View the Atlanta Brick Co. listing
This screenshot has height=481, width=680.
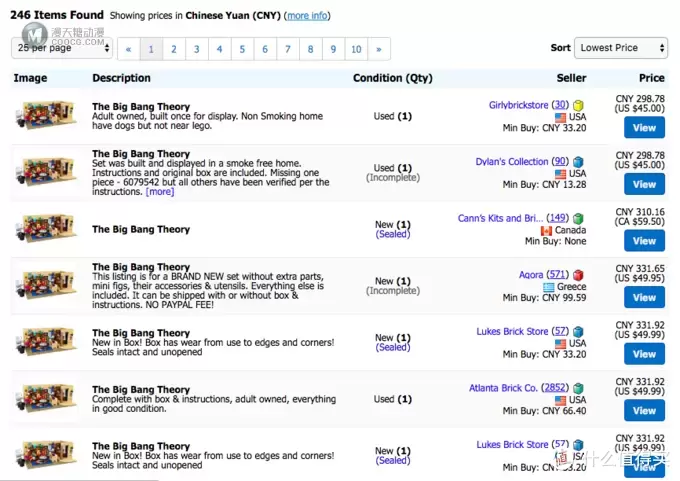[x=644, y=410]
